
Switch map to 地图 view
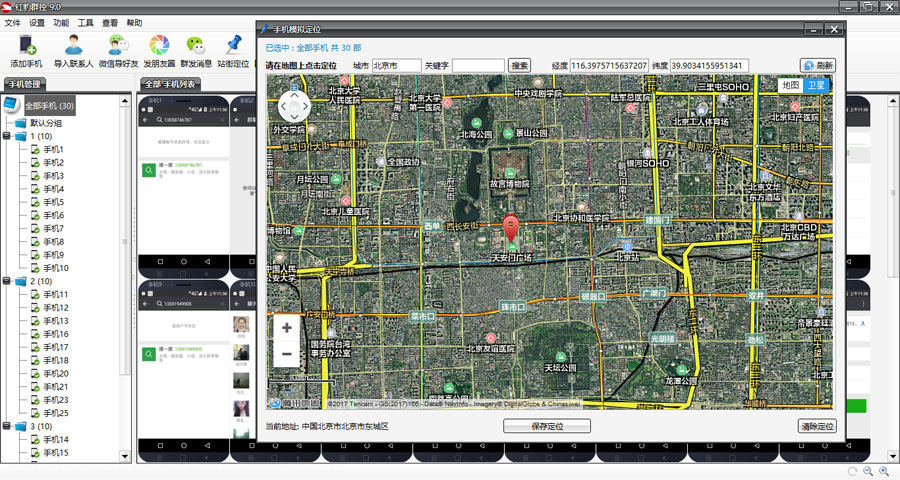pyautogui.click(x=790, y=85)
